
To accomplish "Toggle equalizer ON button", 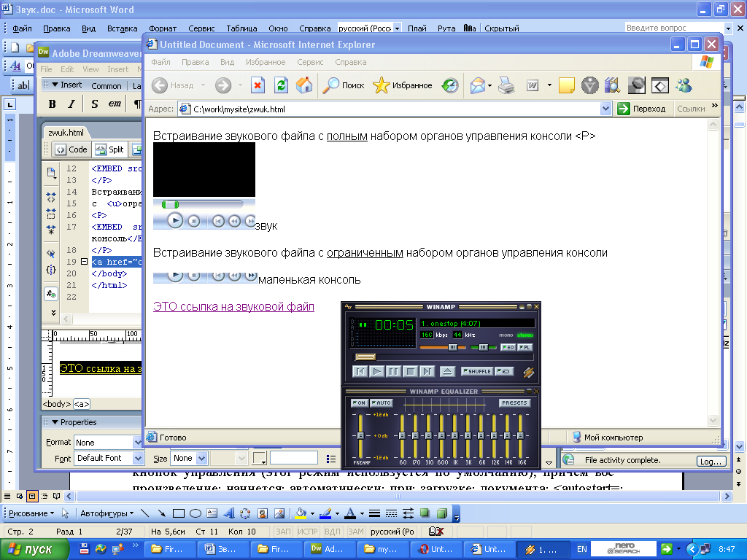I will pyautogui.click(x=359, y=402).
